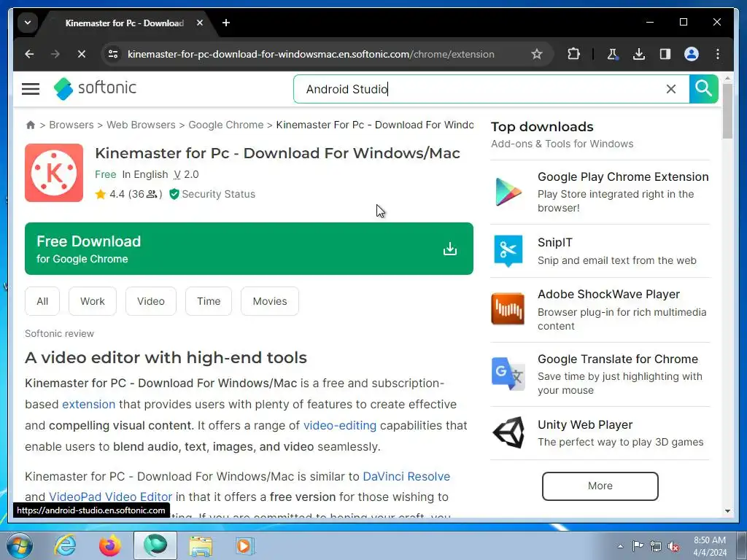Open Unity Web Player title
The height and width of the screenshot is (560, 747).
tap(585, 425)
